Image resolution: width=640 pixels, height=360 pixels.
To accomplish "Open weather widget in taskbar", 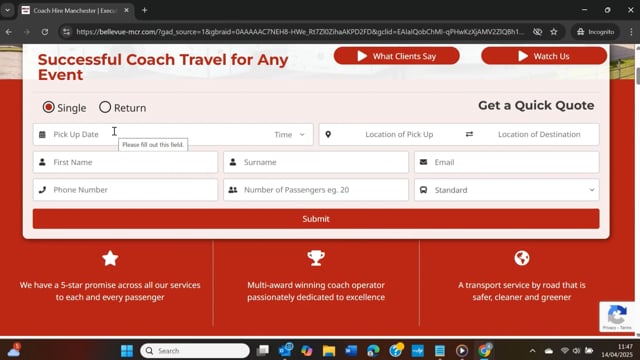I will (x=14, y=351).
